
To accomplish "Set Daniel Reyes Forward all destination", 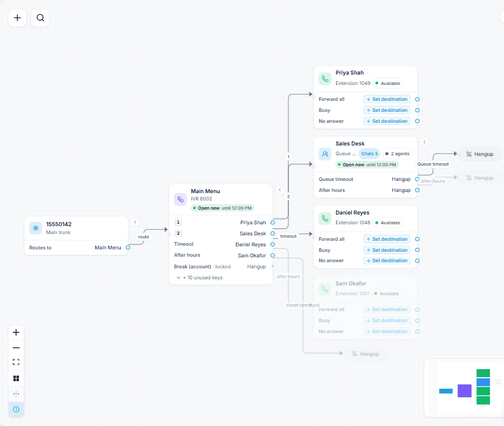I will [x=387, y=239].
